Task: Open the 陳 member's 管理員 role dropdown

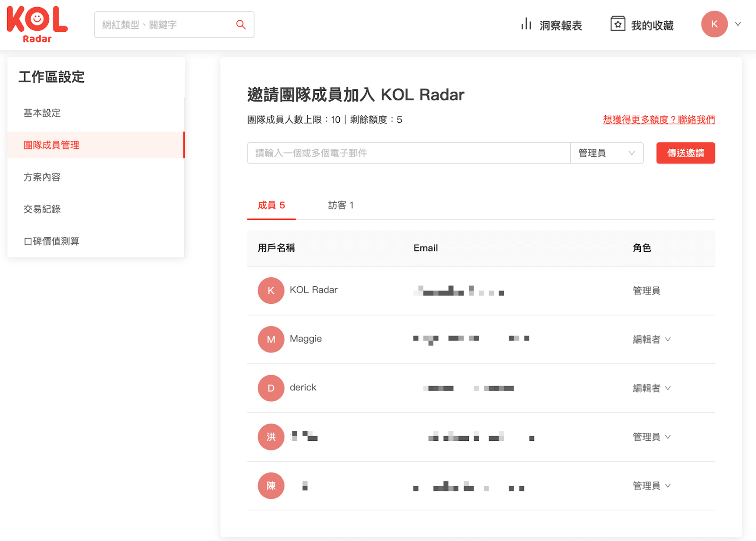Action: 652,485
